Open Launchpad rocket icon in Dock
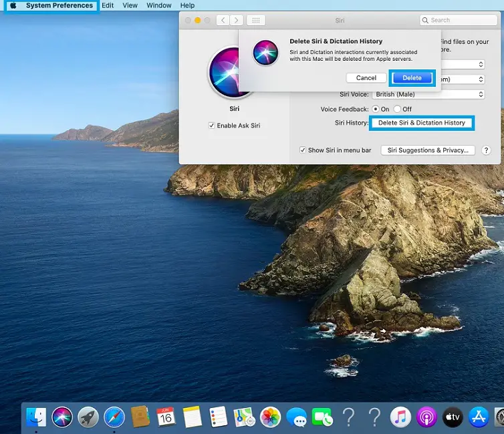Screen dimensions: 504x434 (88, 417)
